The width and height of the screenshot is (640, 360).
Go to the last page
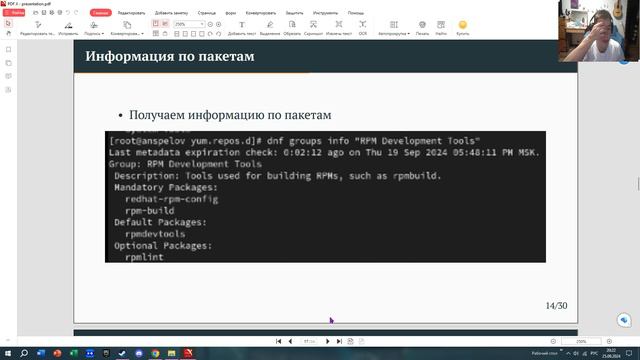click(x=339, y=341)
